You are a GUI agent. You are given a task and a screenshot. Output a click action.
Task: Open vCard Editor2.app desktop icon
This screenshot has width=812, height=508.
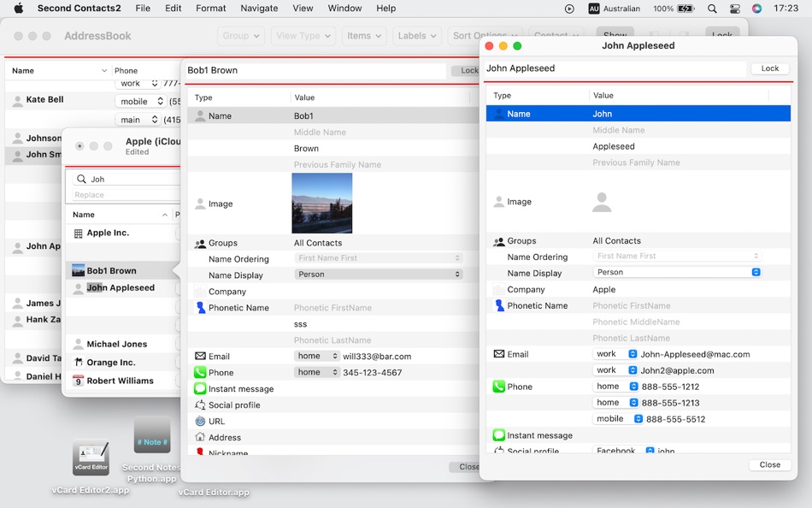pyautogui.click(x=91, y=458)
